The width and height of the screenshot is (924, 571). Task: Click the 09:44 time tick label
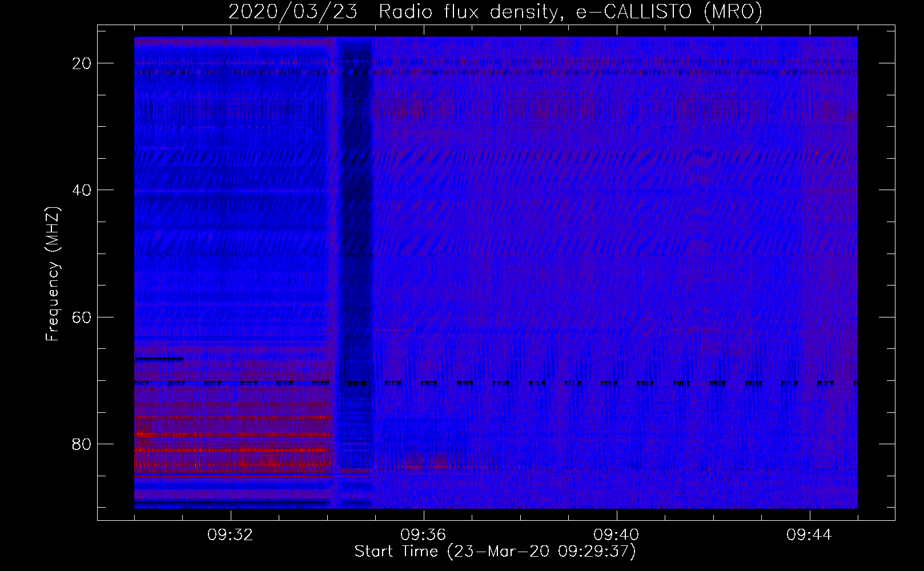click(809, 535)
